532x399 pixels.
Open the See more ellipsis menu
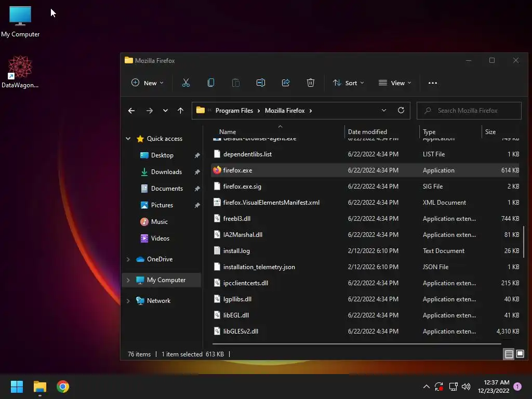433,83
